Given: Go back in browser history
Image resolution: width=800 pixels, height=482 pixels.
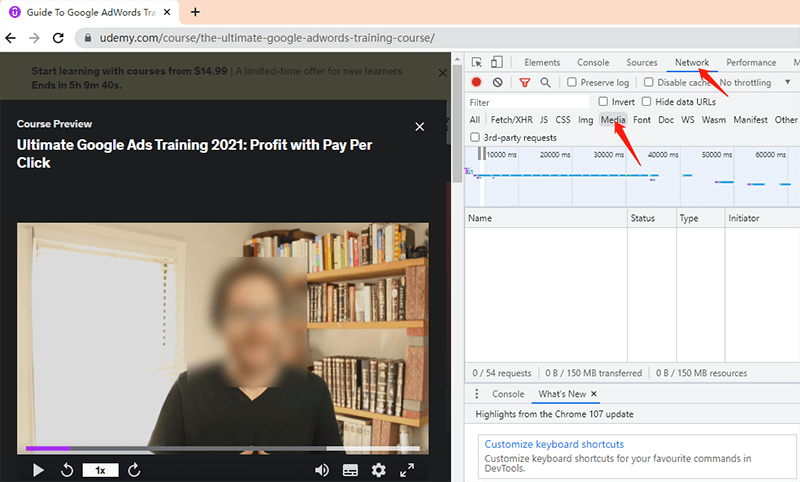Looking at the screenshot, I should click(11, 38).
